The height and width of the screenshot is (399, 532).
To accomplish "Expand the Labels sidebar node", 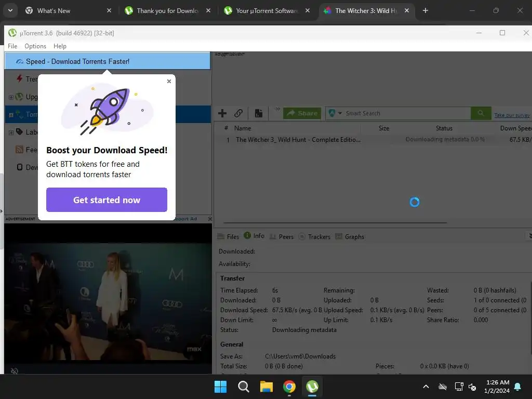I will [11, 132].
